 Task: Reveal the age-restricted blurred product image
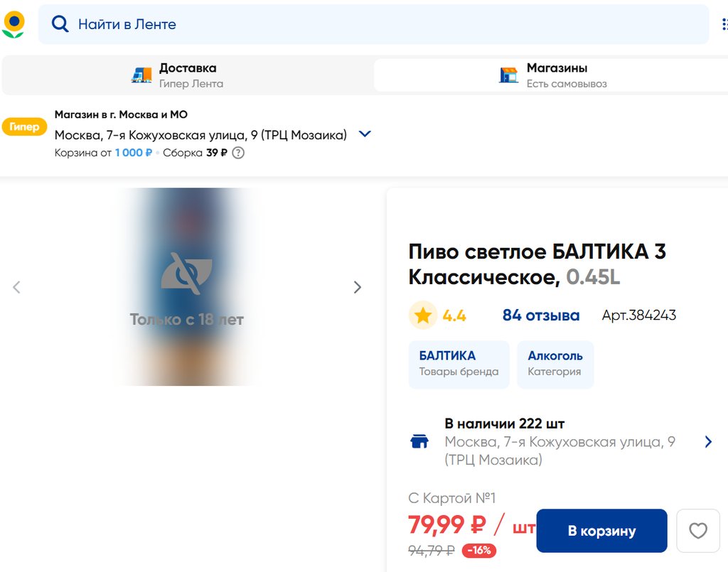tap(187, 286)
